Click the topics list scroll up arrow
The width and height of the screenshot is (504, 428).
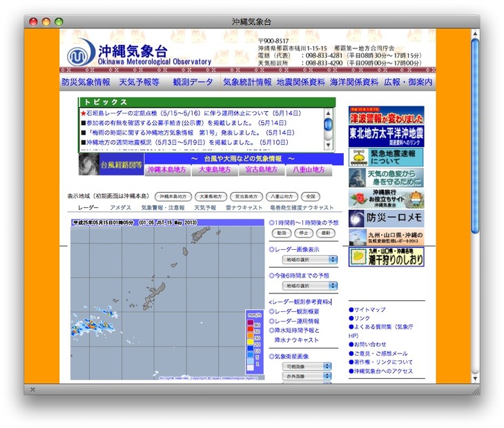tap(328, 113)
